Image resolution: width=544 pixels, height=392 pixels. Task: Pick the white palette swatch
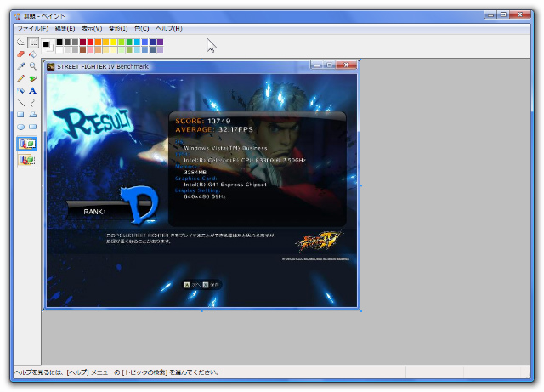[x=59, y=49]
